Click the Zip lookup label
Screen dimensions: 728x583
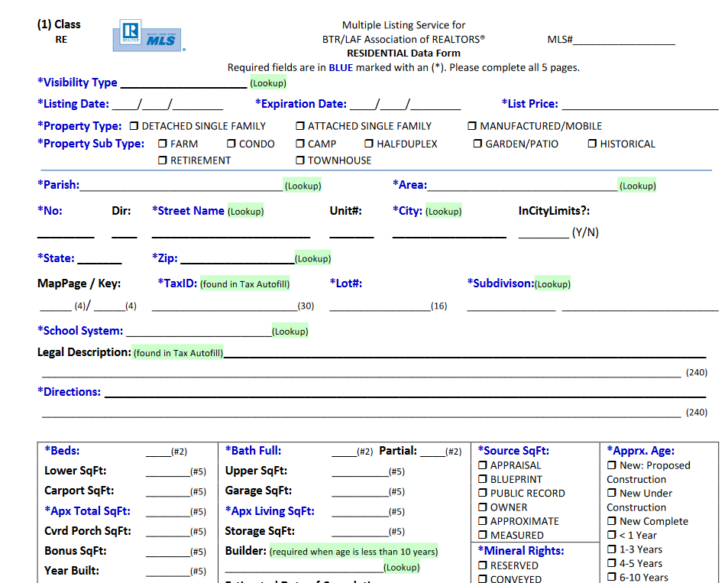pos(313,258)
